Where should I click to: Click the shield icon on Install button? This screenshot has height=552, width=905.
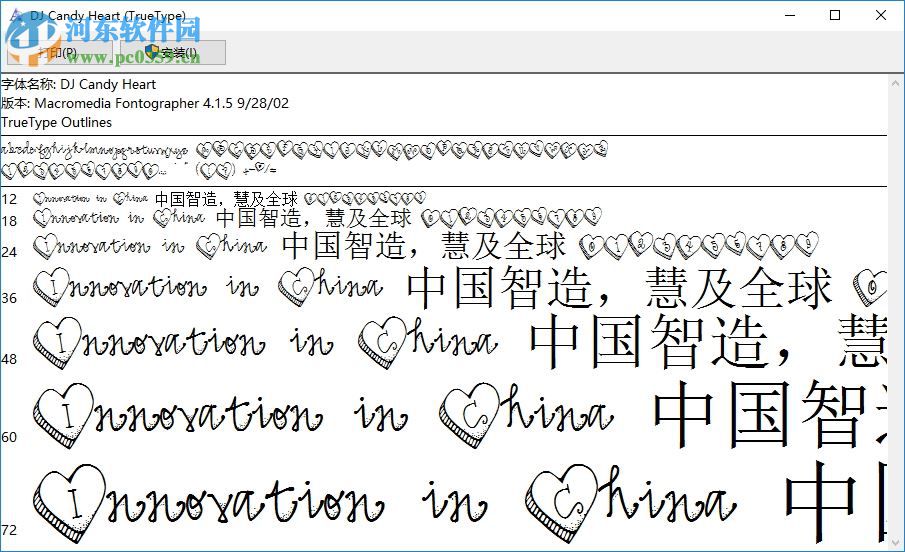152,52
